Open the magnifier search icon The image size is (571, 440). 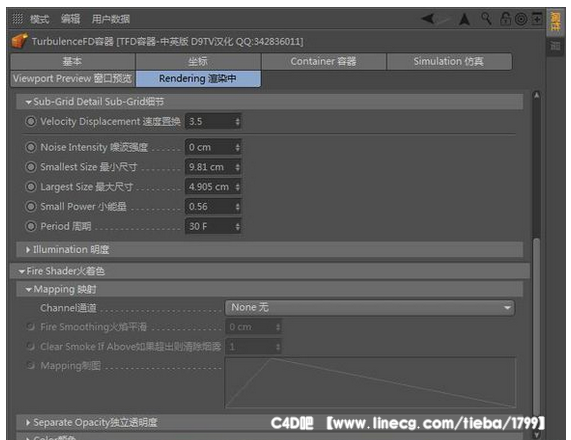[486, 18]
